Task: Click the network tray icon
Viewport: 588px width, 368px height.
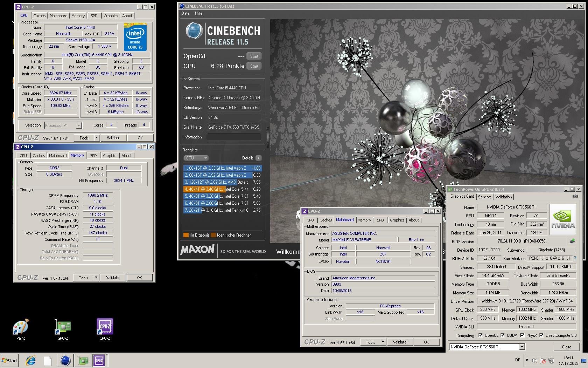Action: tap(551, 360)
